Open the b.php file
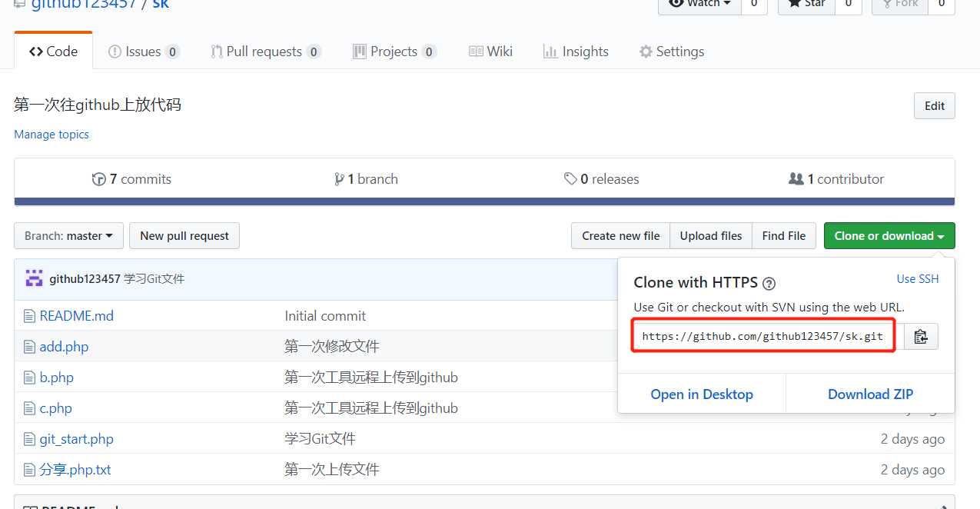 coord(57,378)
